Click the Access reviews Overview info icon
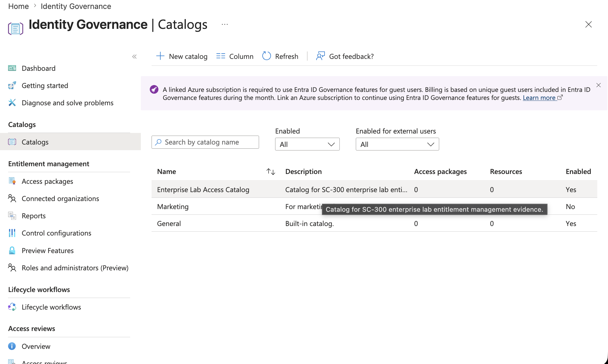Screen dimensions: 608x364 click(x=12, y=346)
